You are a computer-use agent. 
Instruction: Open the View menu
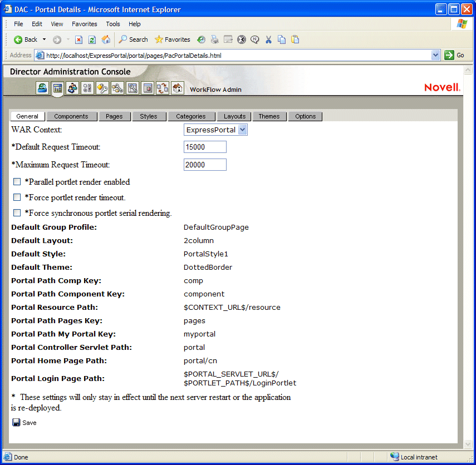pyautogui.click(x=57, y=24)
